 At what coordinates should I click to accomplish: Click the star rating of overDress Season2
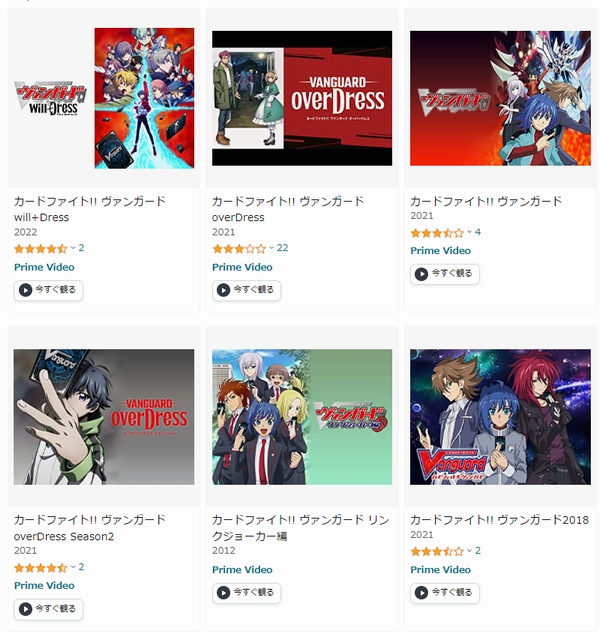pos(40,568)
